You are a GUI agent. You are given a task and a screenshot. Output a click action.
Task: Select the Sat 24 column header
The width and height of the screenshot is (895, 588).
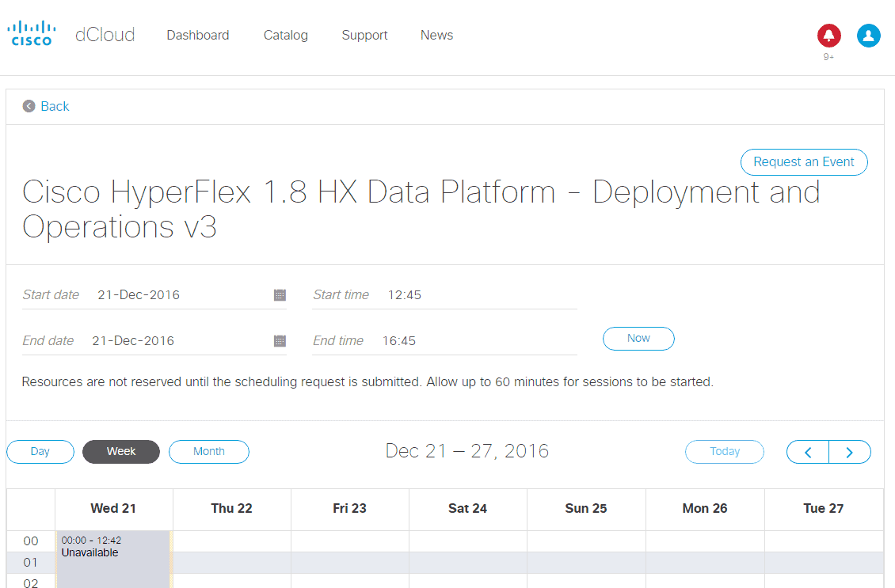tap(468, 509)
